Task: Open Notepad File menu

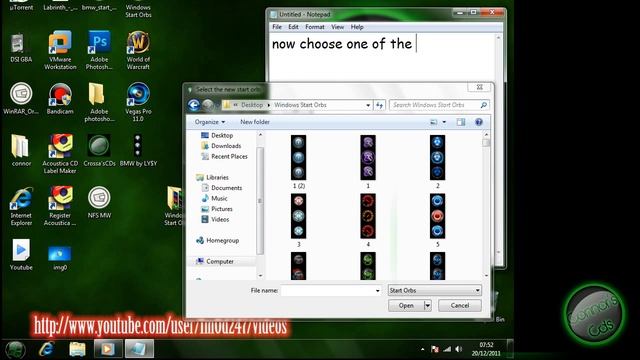Action: coord(277,27)
